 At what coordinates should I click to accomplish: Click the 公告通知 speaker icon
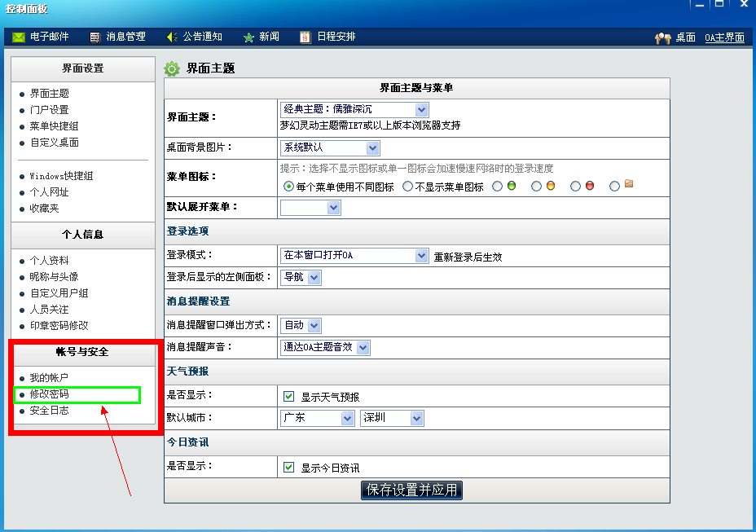coord(172,37)
